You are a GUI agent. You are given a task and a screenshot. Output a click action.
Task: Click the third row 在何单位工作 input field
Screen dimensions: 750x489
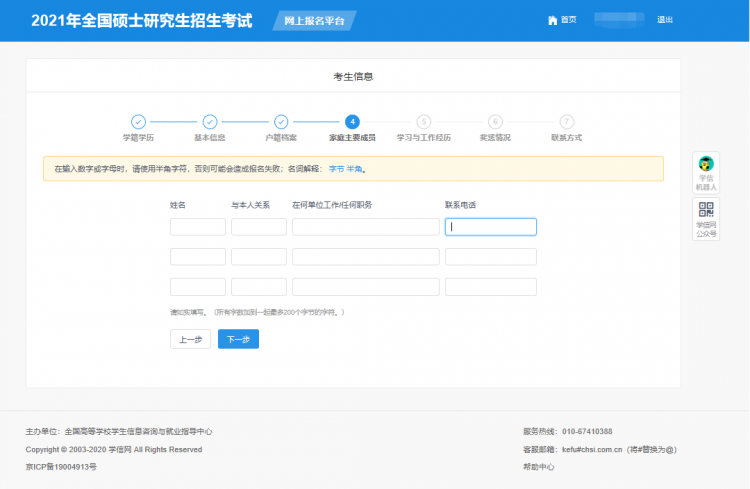pos(366,287)
